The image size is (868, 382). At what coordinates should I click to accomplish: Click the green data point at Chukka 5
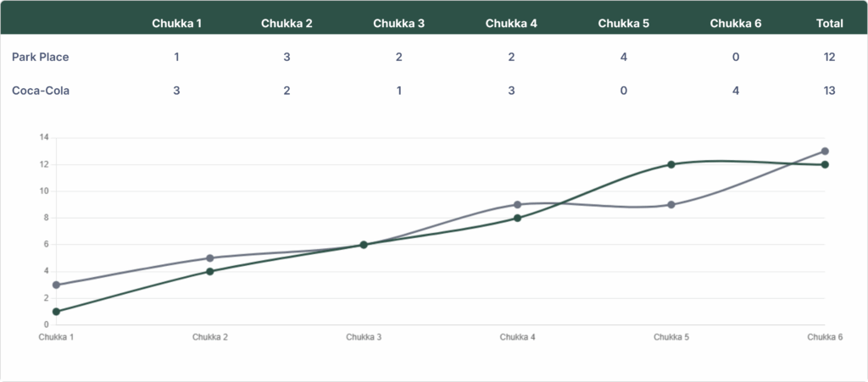[x=670, y=164]
